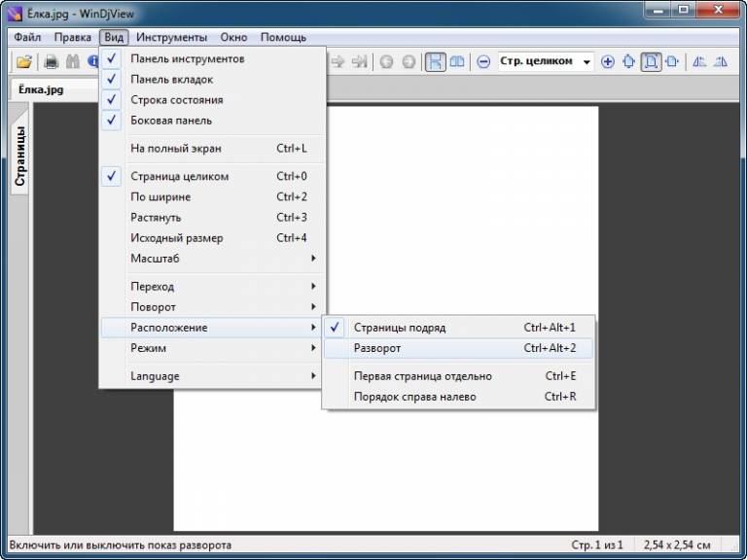The image size is (747, 560).
Task: Uncheck Панель инструментов menu item
Action: (x=212, y=58)
